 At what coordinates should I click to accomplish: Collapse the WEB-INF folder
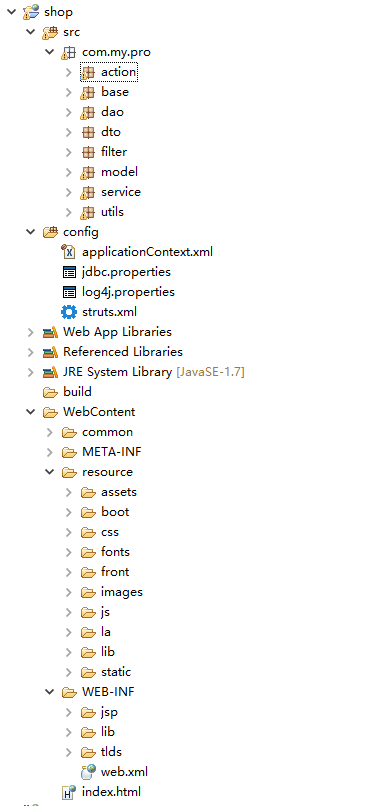[50, 692]
